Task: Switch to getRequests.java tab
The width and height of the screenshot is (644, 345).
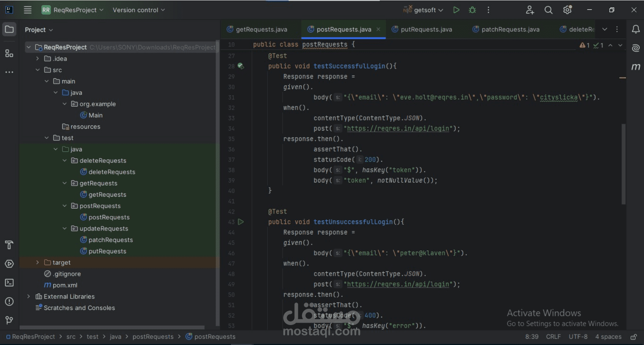Action: tap(257, 29)
